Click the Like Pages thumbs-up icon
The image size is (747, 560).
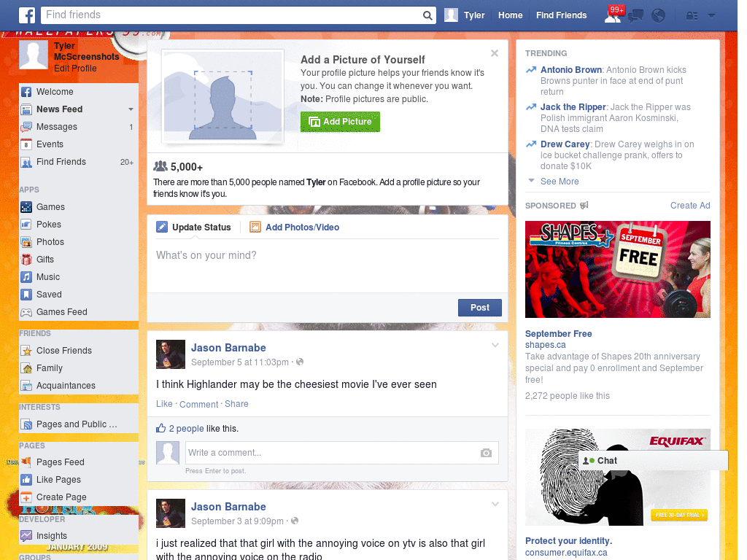point(26,480)
